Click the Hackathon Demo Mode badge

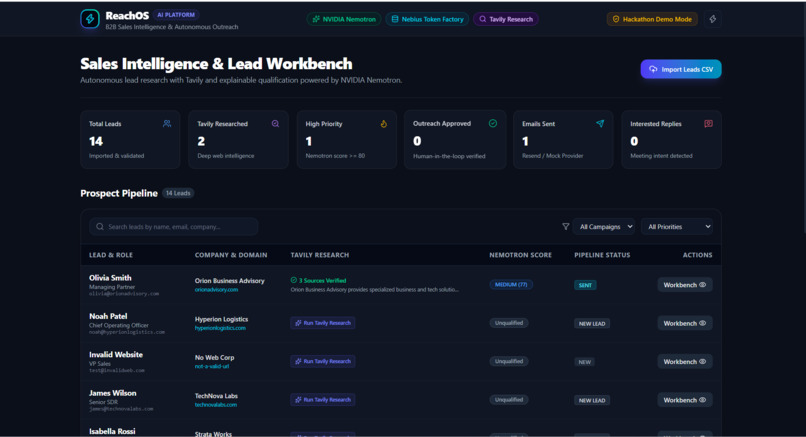652,19
